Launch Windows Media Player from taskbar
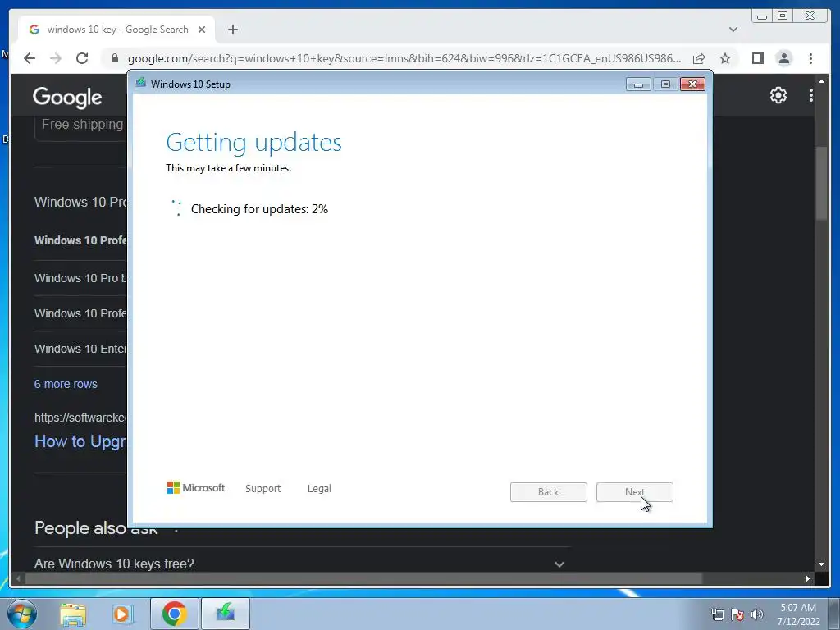840x630 pixels. point(121,614)
